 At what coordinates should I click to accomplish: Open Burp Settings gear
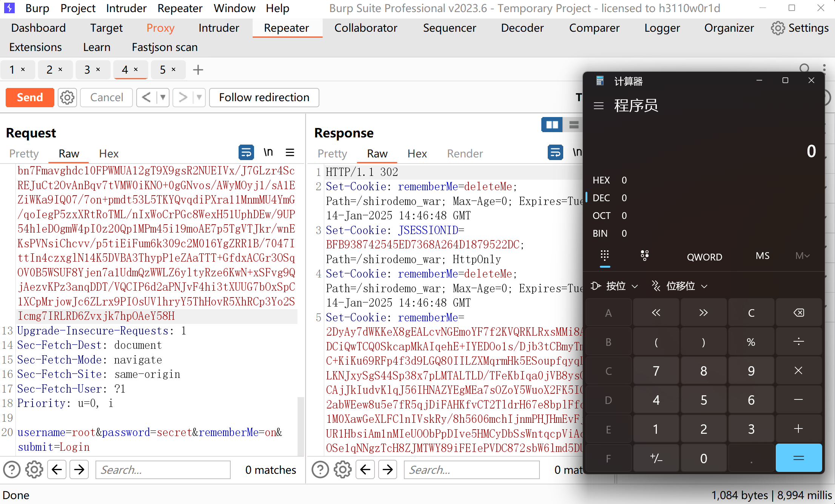coord(800,28)
